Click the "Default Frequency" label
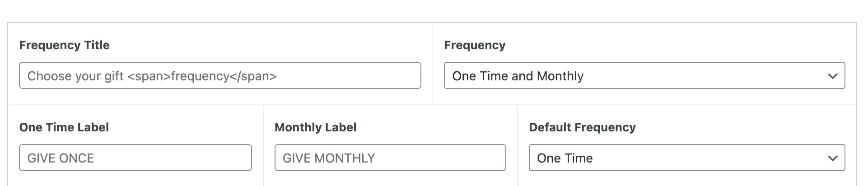The width and height of the screenshot is (868, 186). point(582,127)
